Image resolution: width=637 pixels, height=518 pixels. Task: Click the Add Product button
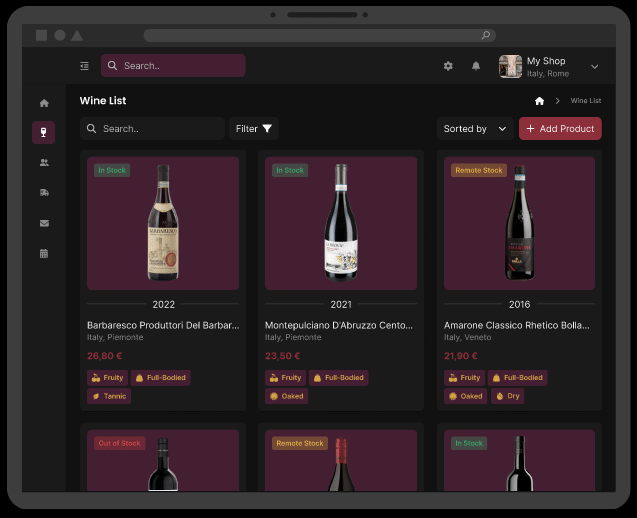(560, 129)
